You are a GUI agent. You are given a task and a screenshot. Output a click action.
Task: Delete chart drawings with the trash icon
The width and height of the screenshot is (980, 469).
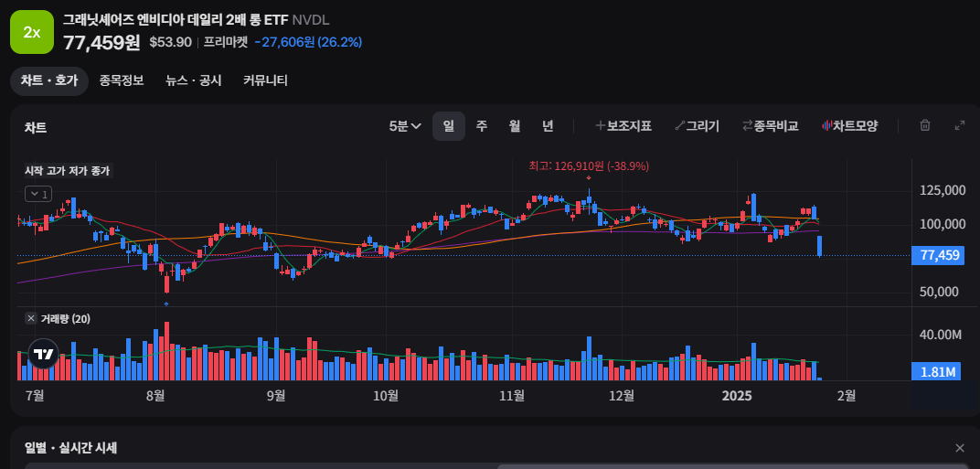(x=925, y=125)
